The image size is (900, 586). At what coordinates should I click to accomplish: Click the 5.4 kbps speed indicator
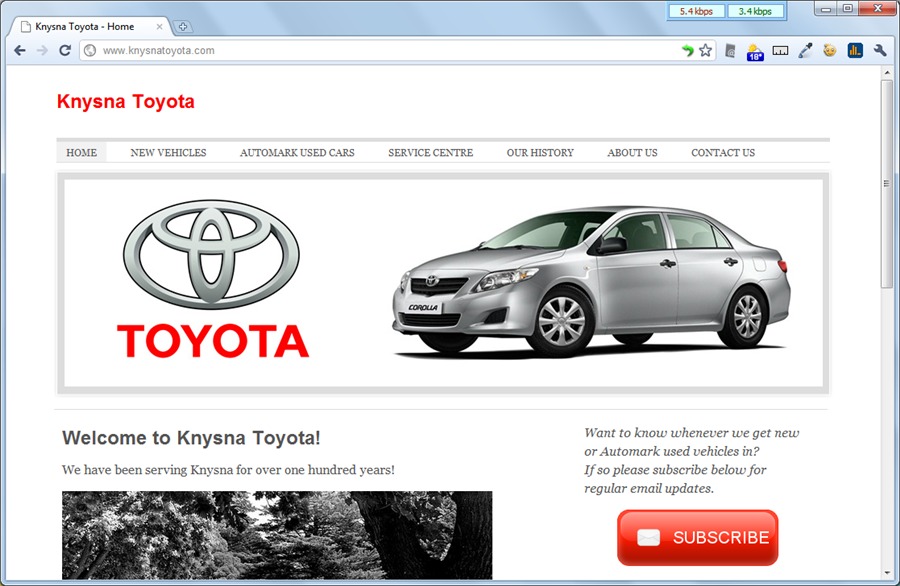pos(696,11)
